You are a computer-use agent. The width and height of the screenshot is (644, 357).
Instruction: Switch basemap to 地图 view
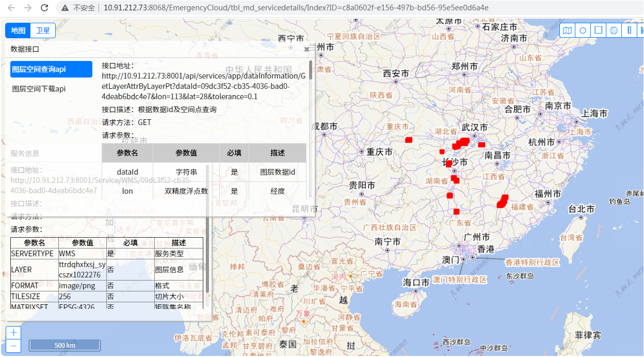point(18,30)
